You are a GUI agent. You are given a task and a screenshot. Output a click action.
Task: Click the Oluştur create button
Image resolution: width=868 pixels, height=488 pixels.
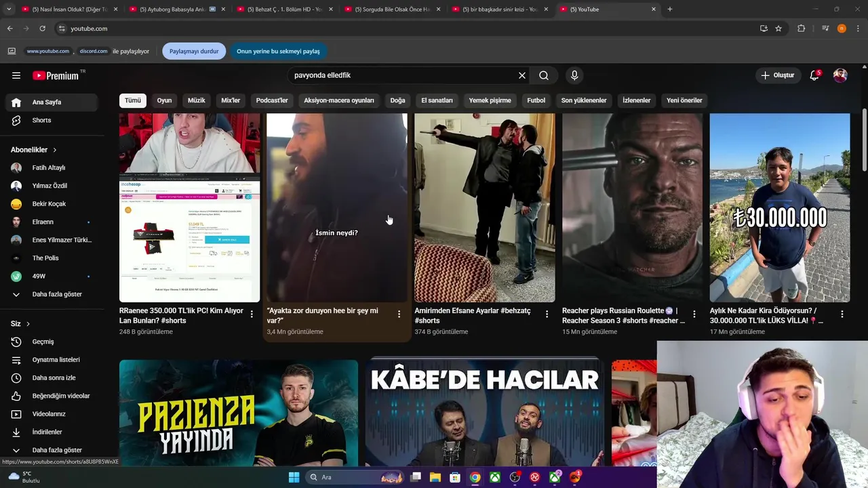point(778,75)
